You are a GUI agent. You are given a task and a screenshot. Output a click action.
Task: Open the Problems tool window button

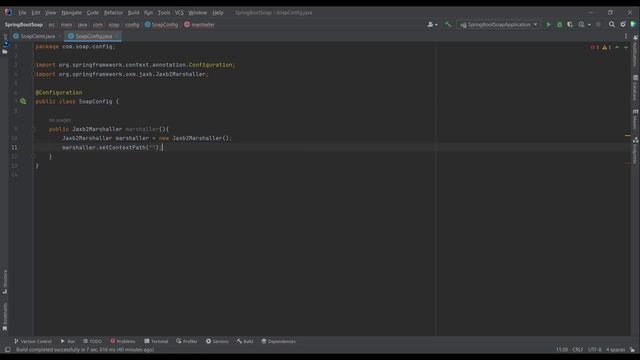coord(122,341)
